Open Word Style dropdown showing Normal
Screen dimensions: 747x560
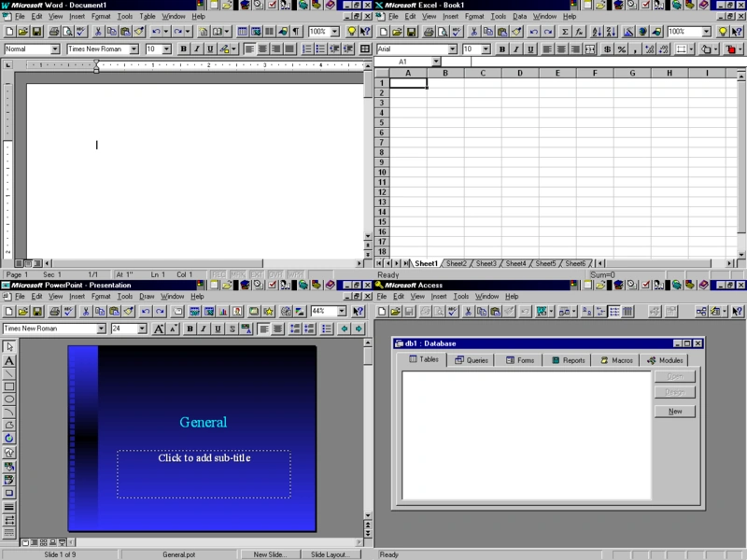pyautogui.click(x=55, y=49)
